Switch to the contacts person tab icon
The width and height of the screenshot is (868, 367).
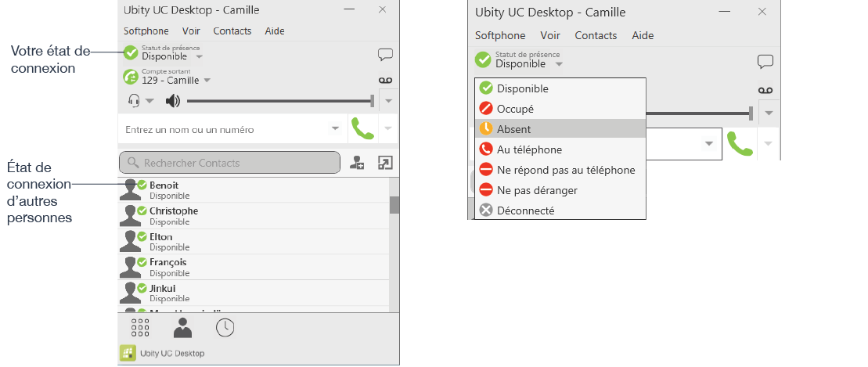[x=182, y=328]
